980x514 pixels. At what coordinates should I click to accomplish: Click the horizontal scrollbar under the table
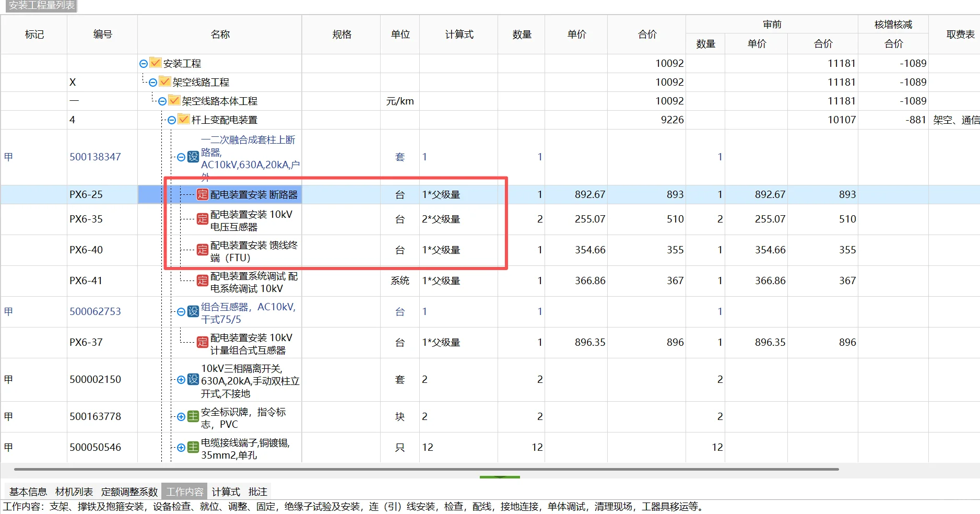coord(426,469)
